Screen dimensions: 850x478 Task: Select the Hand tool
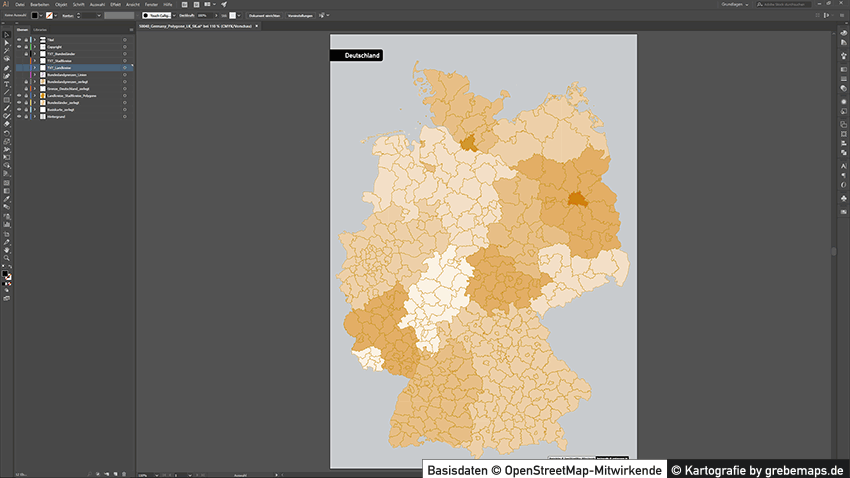7,249
